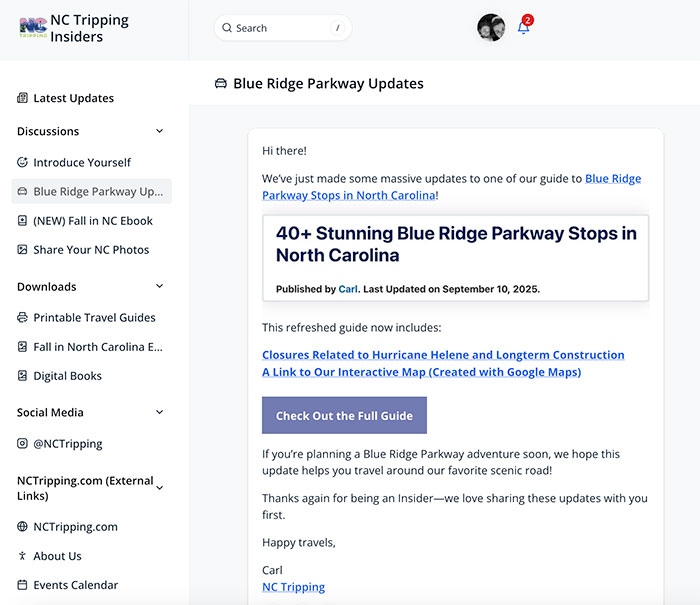Click the Latest Updates newspaper icon

tap(22, 98)
